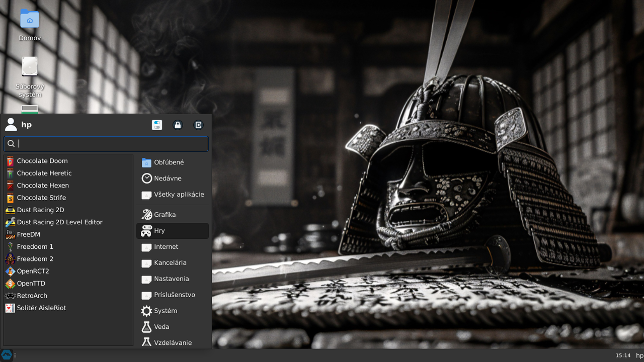
Task: Click the log out icon
Action: [199, 125]
